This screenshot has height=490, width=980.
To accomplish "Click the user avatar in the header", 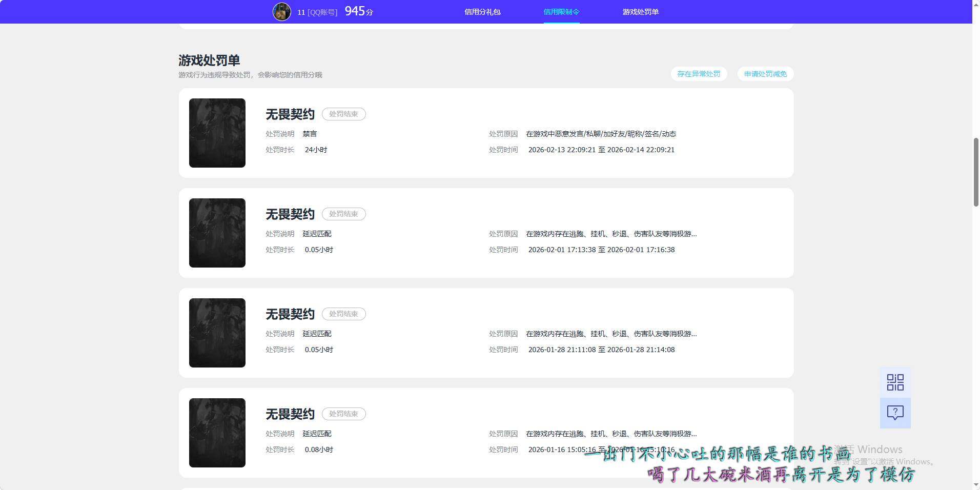I will coord(281,11).
